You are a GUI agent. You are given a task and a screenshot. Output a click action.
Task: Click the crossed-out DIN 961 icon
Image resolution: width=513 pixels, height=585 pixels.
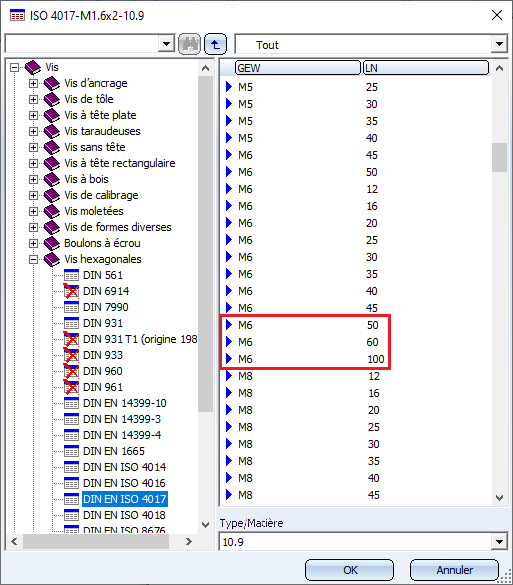point(71,387)
